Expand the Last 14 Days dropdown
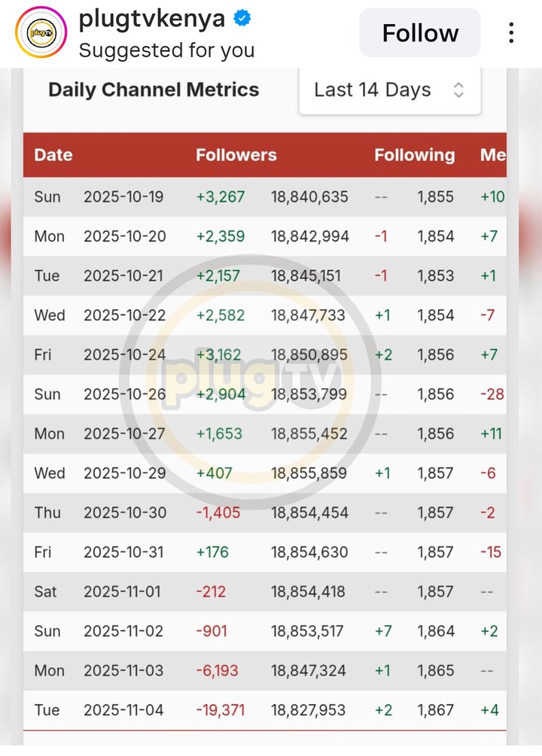Image resolution: width=542 pixels, height=756 pixels. tap(389, 90)
